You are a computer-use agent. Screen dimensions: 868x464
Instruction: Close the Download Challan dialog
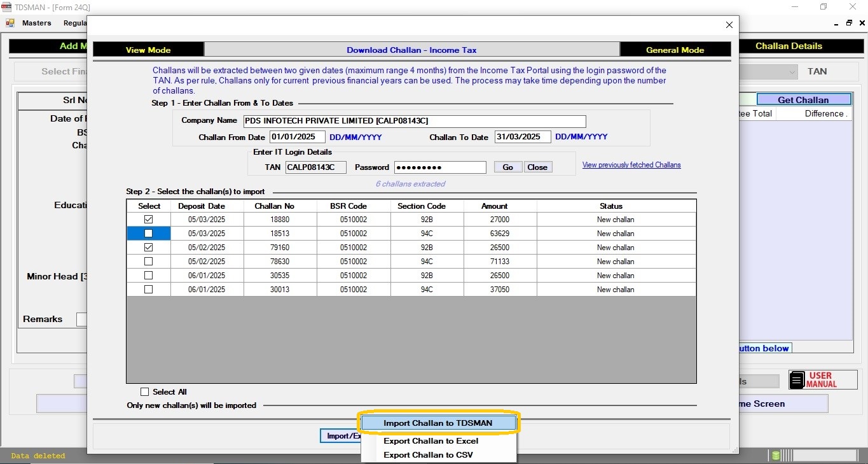[x=729, y=25]
